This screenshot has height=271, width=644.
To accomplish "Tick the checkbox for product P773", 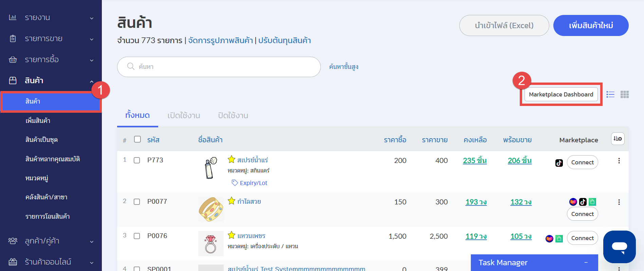I will coord(137,160).
